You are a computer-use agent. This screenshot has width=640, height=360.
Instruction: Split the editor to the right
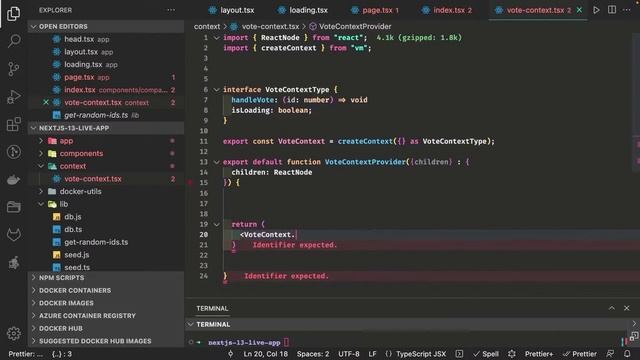point(611,10)
